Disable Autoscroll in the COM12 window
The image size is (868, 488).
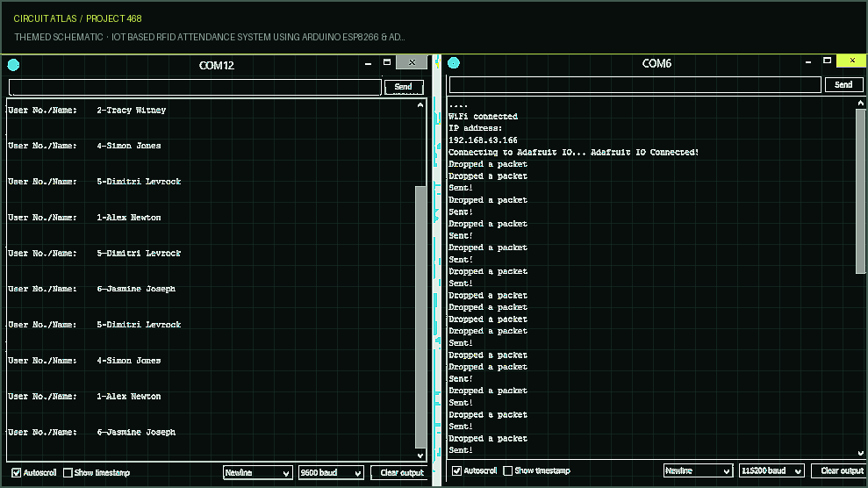[17, 472]
